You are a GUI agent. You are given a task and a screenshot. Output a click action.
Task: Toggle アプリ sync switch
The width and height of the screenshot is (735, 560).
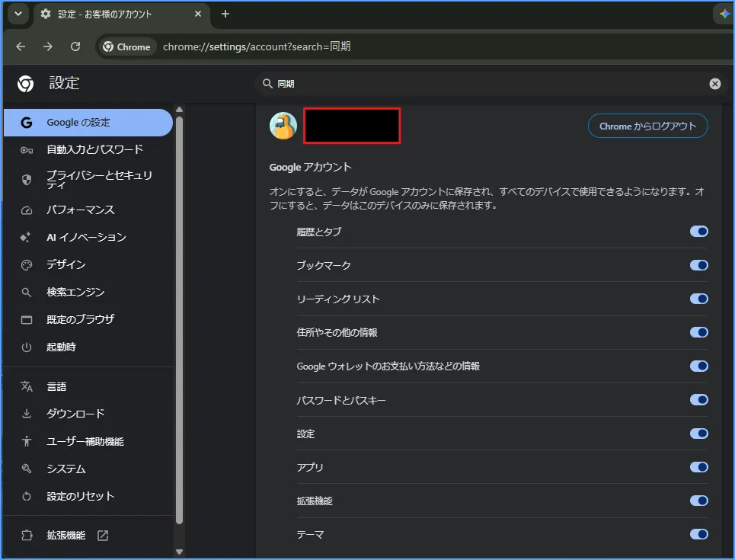pyautogui.click(x=698, y=467)
